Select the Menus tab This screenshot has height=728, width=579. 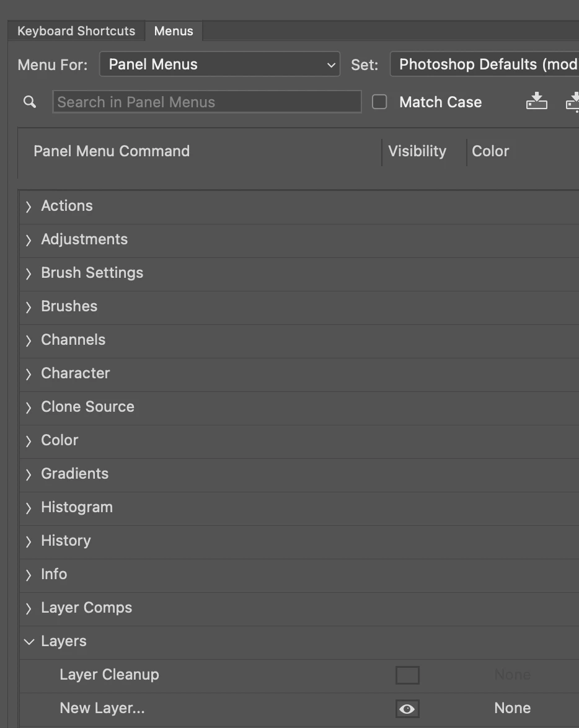point(174,31)
